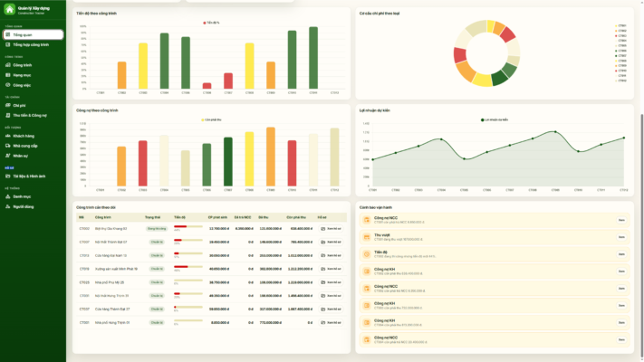Viewport: 644px width, 362px height.
Task: Click the Cơ cấu chi phí theo loại title
Action: (380, 14)
